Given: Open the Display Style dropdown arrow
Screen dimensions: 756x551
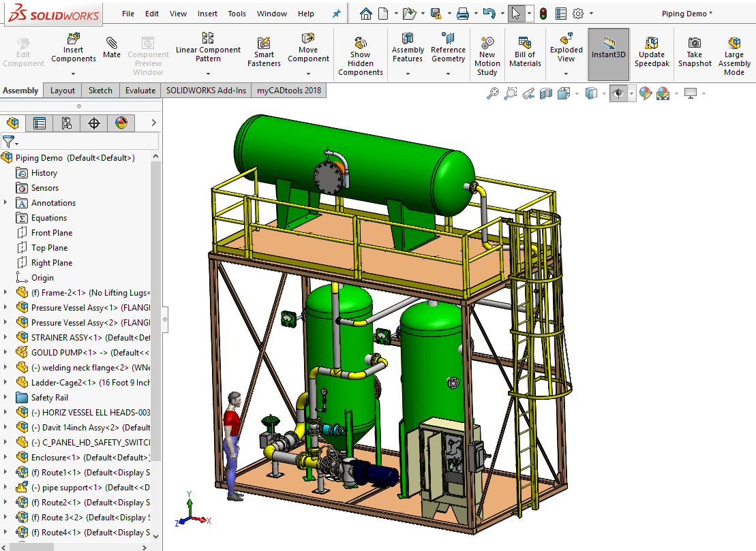Looking at the screenshot, I should pyautogui.click(x=604, y=93).
